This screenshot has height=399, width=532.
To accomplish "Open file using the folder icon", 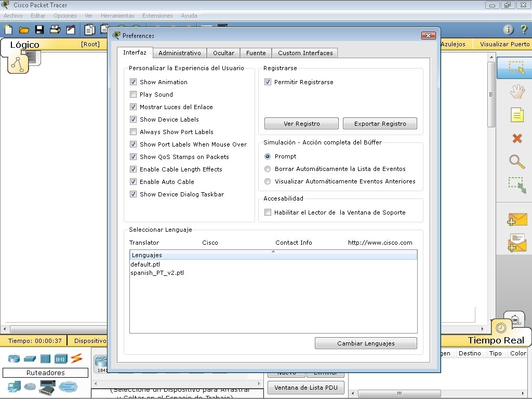I will pyautogui.click(x=24, y=30).
